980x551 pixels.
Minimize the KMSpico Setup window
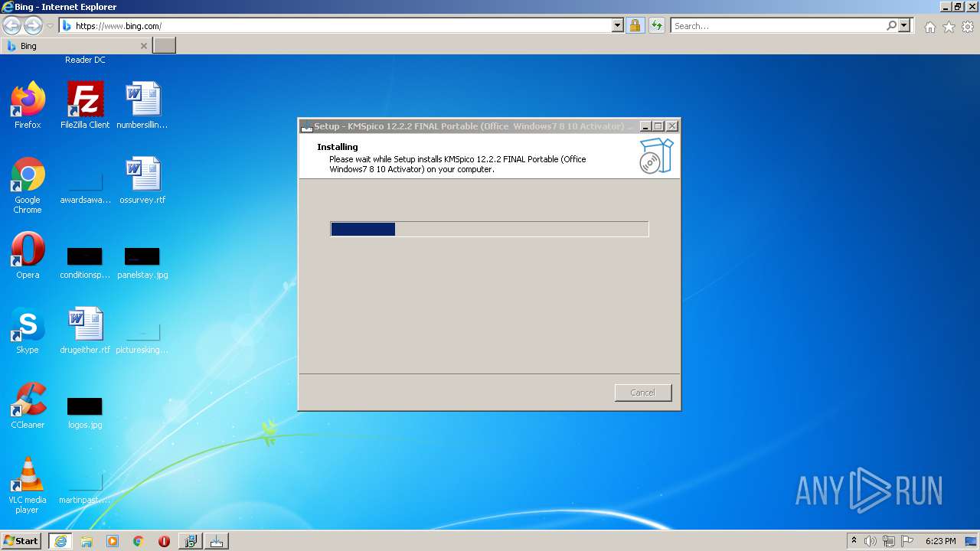pyautogui.click(x=645, y=126)
